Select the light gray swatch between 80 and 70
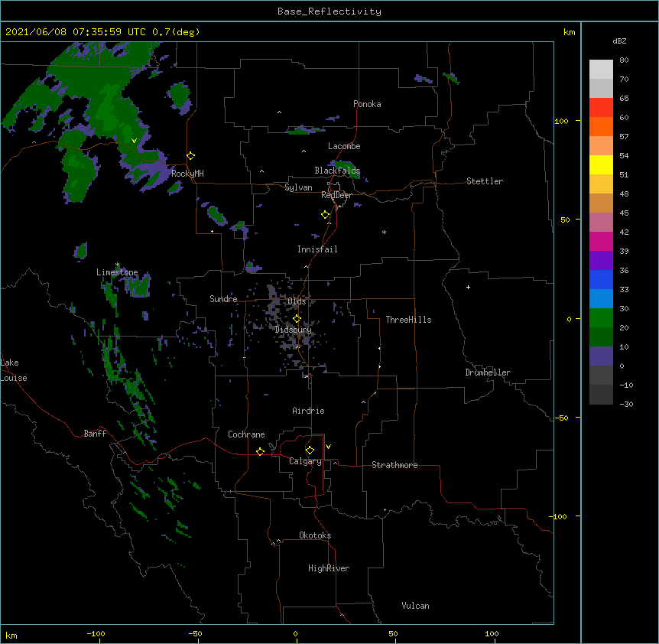 [x=601, y=70]
